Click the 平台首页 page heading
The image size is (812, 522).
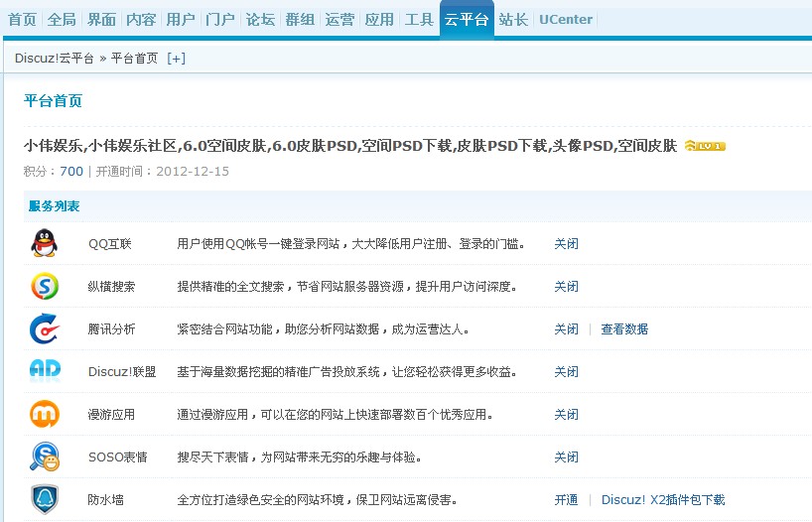(53, 100)
